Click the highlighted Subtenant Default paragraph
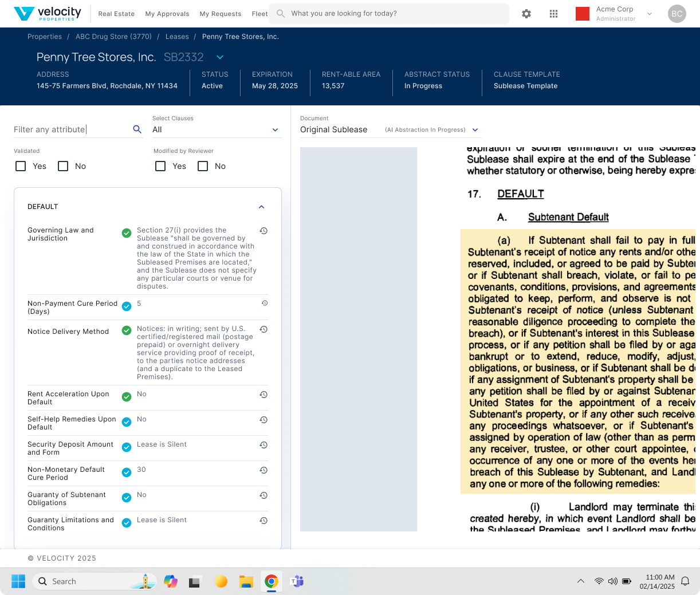Screen dimensions: 700x595 [579, 361]
